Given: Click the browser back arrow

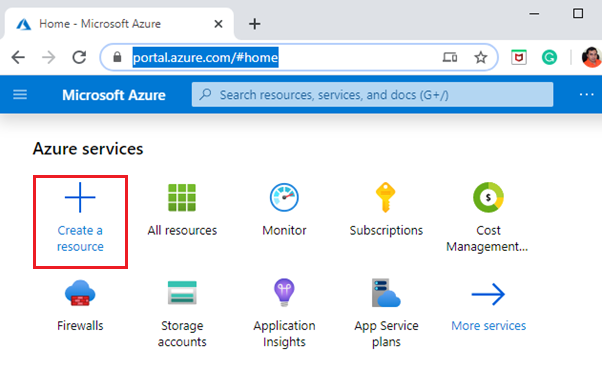Looking at the screenshot, I should [x=18, y=58].
